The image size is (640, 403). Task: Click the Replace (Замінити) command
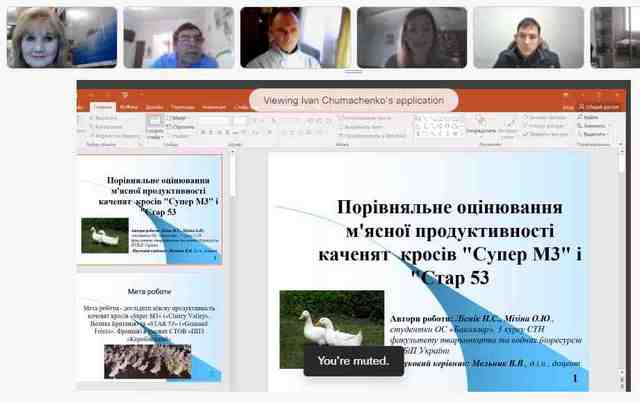tap(592, 126)
